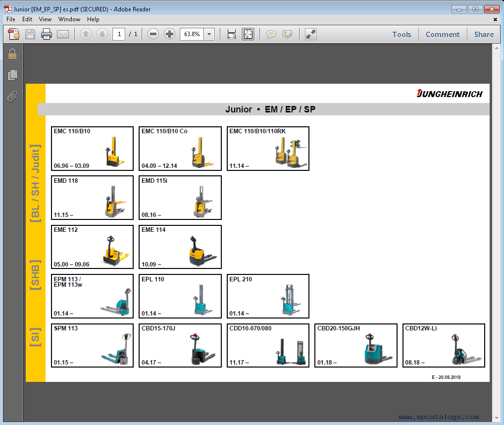This screenshot has height=425, width=504.
Task: Open the EMC 110/B10/110RK box
Action: pyautogui.click(x=268, y=149)
